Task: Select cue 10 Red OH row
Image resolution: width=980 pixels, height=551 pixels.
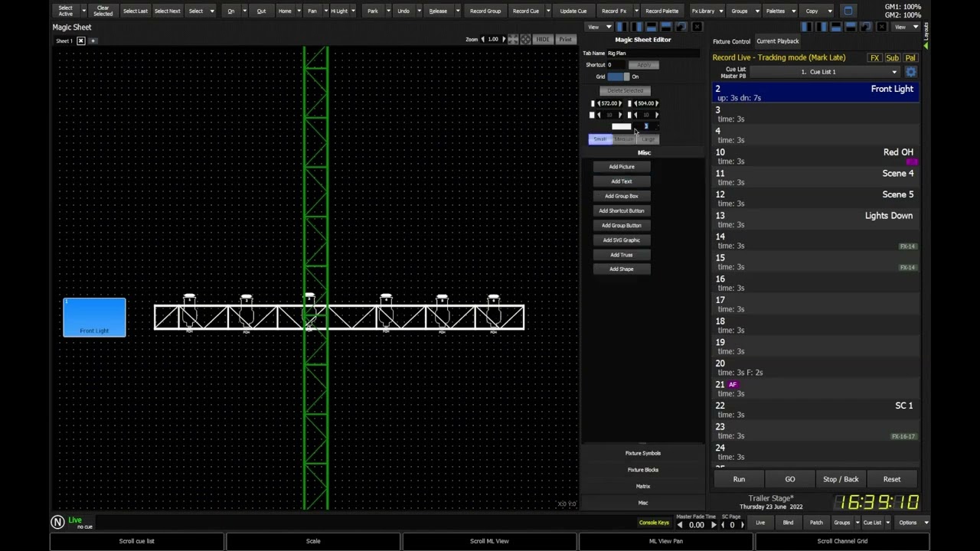Action: click(815, 157)
